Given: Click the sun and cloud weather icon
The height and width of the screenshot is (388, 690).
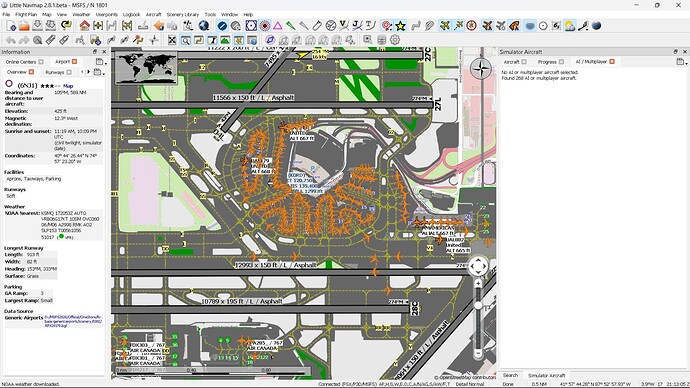Looking at the screenshot, I should pos(569,26).
